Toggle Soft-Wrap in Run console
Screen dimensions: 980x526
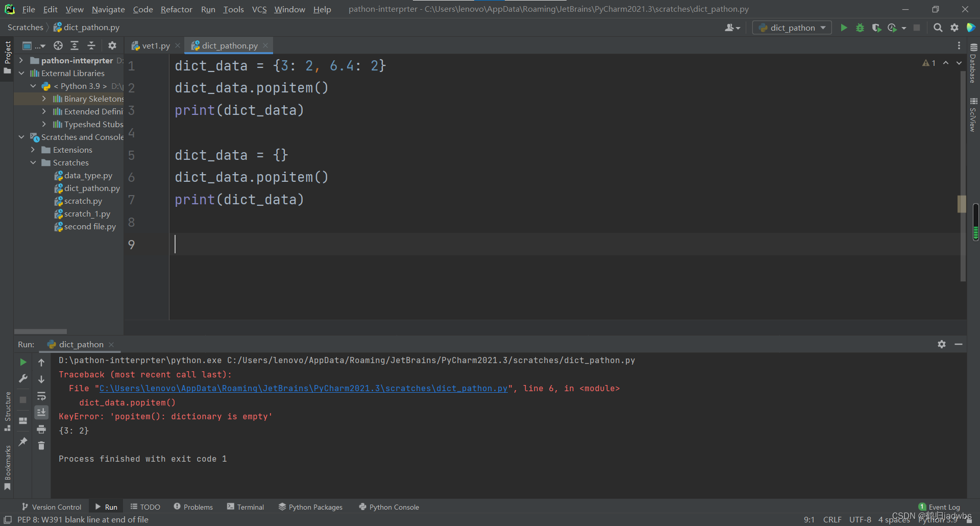tap(41, 396)
